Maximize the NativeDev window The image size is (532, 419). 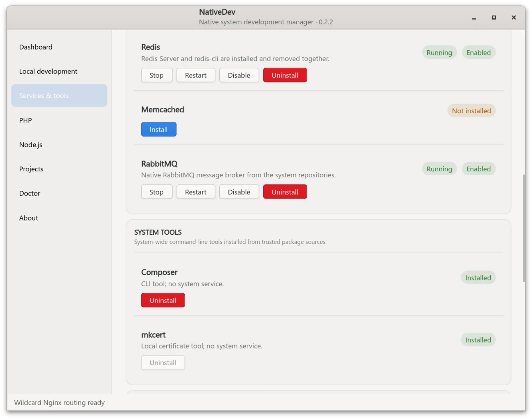pos(494,18)
